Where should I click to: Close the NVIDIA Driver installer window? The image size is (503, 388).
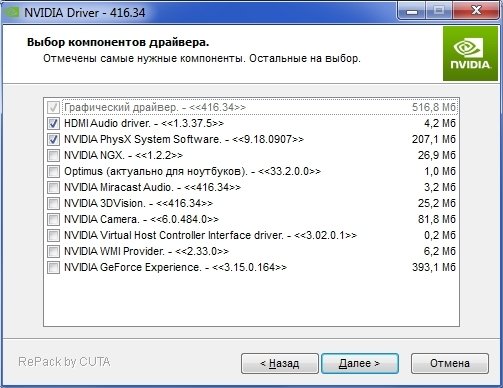pyautogui.click(x=476, y=12)
